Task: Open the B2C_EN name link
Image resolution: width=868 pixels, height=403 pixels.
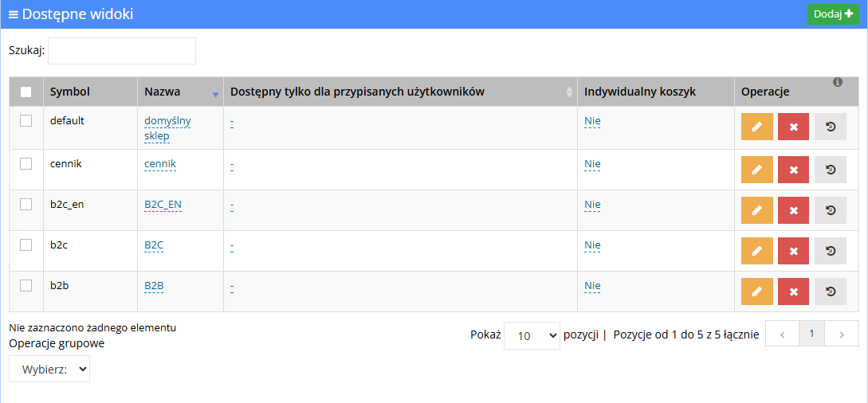Action: tap(163, 205)
